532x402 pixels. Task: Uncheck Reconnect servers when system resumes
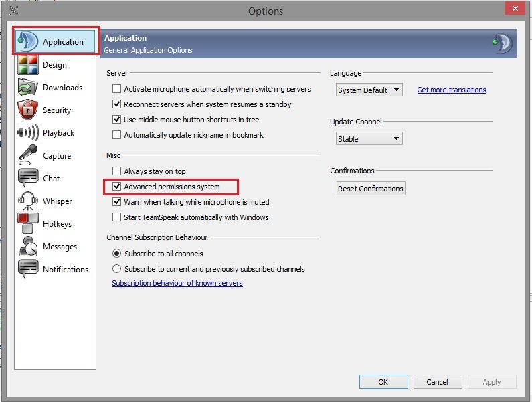[x=116, y=104]
